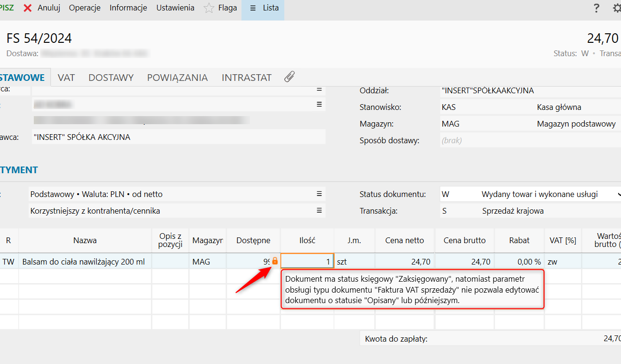Image resolution: width=621 pixels, height=364 pixels.
Task: Open the Operacje menu
Action: (x=84, y=8)
